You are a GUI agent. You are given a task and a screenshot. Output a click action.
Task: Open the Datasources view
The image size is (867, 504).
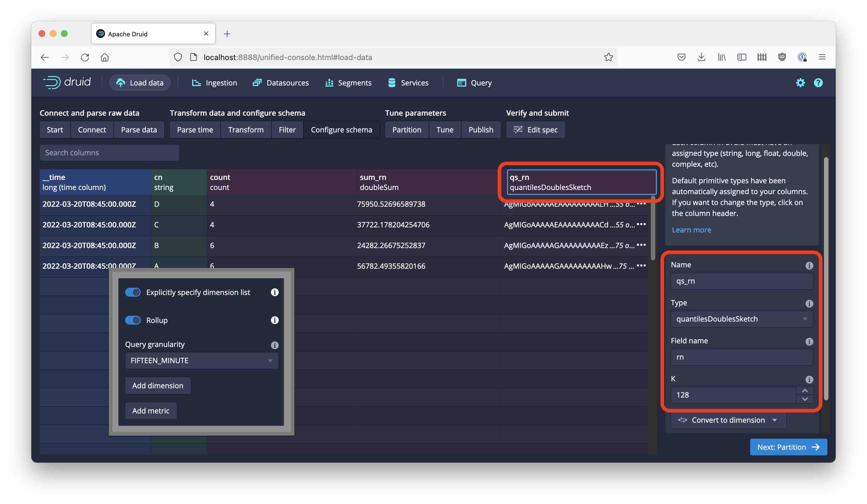point(281,83)
